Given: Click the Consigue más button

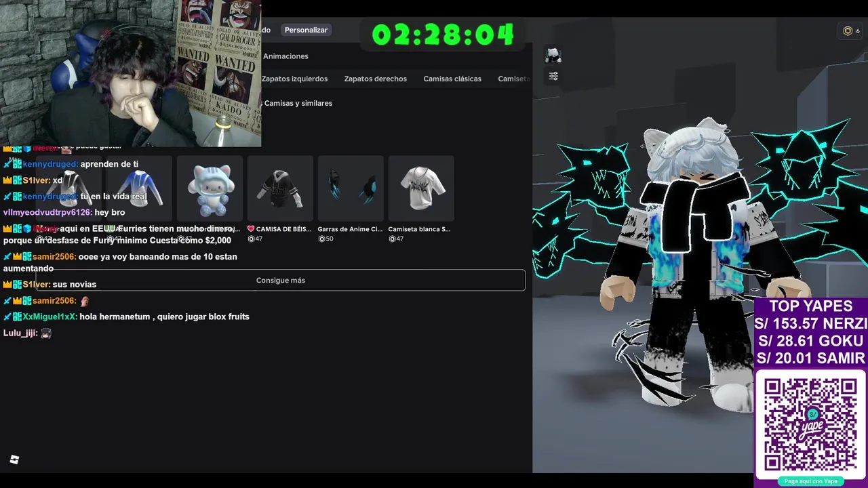Looking at the screenshot, I should [280, 281].
